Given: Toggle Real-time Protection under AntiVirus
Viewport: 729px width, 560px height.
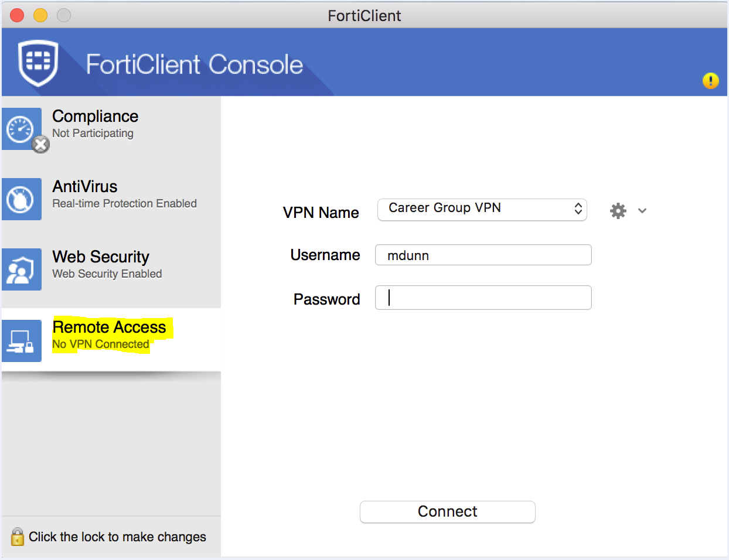Looking at the screenshot, I should [x=124, y=203].
